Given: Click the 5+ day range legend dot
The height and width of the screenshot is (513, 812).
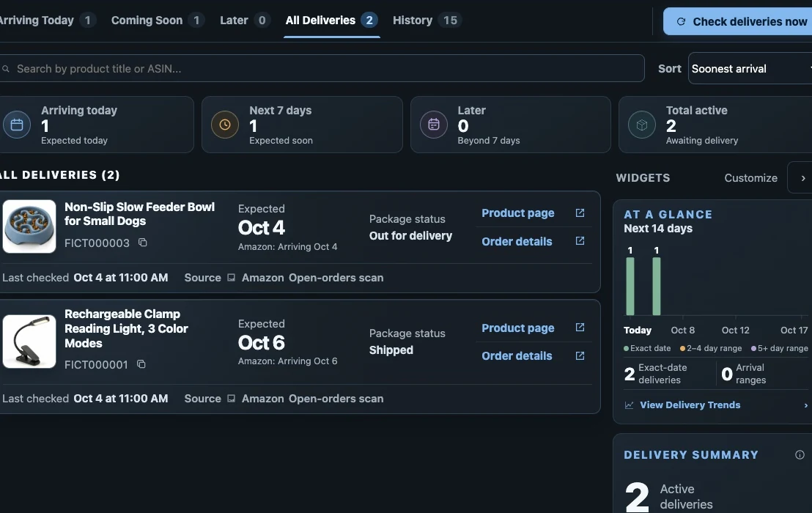Looking at the screenshot, I should click(753, 348).
